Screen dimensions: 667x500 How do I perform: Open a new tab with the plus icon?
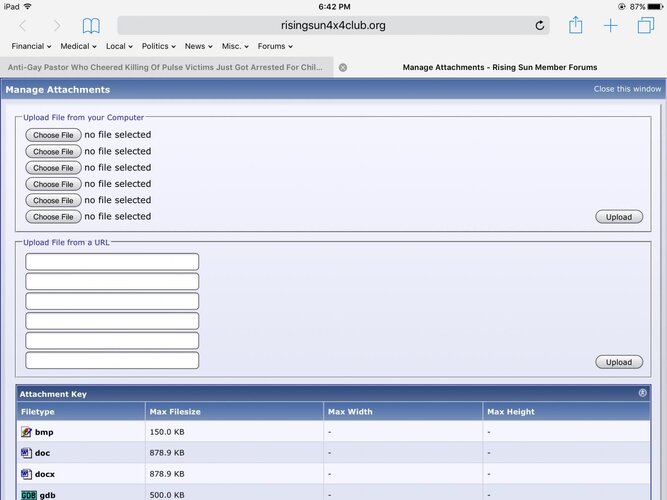[x=610, y=26]
